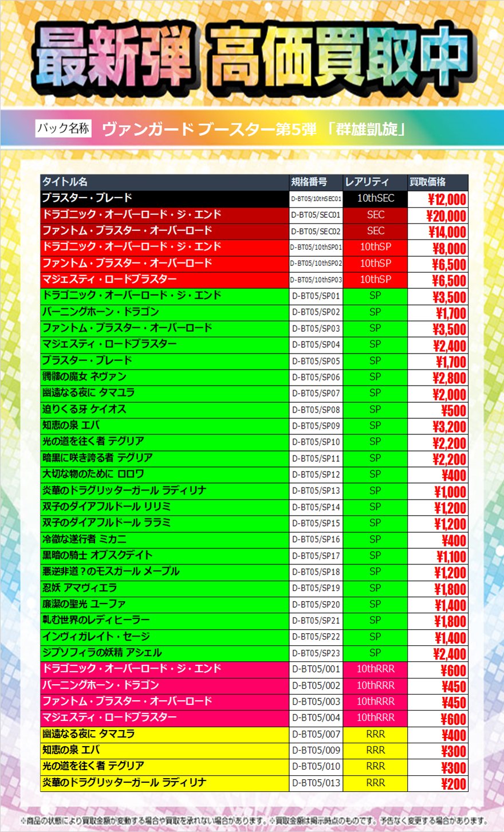The height and width of the screenshot is (832, 504).
Task: Click title 暗黒に咲き誇る者 テグリア
Action: [97, 458]
